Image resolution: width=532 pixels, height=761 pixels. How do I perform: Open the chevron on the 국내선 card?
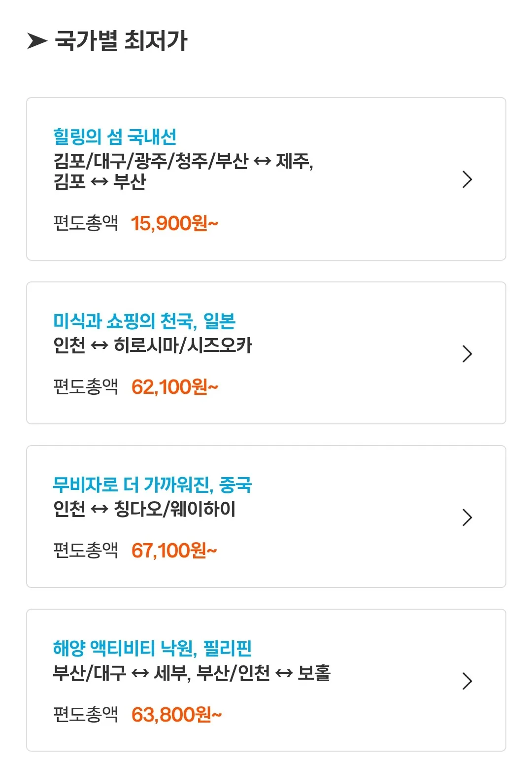pos(467,179)
